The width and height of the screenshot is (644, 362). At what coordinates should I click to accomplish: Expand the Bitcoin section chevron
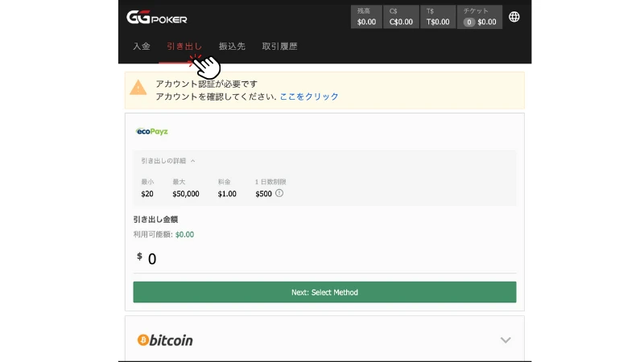pos(506,340)
